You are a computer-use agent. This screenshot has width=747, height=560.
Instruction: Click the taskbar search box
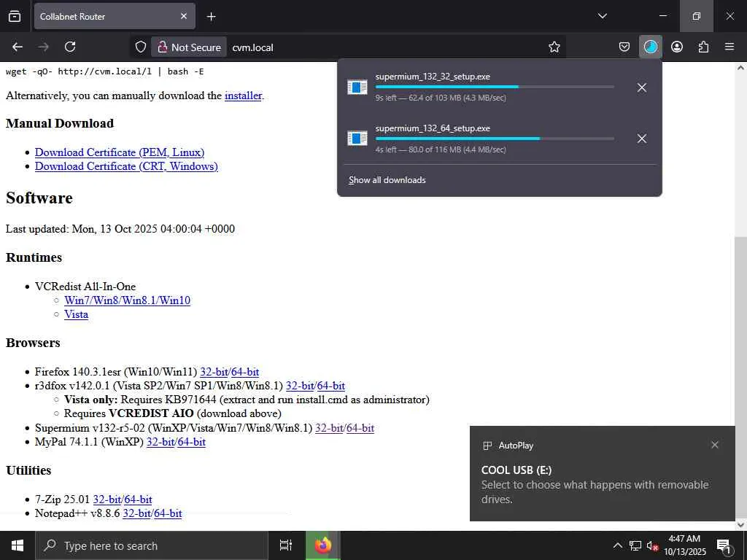coord(152,545)
